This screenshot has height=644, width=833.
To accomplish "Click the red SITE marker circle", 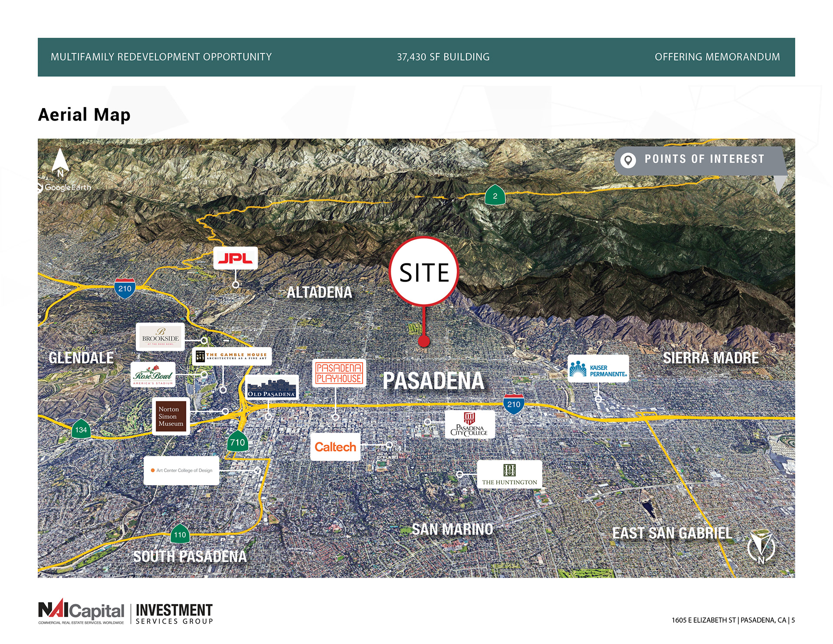I will pos(424,272).
